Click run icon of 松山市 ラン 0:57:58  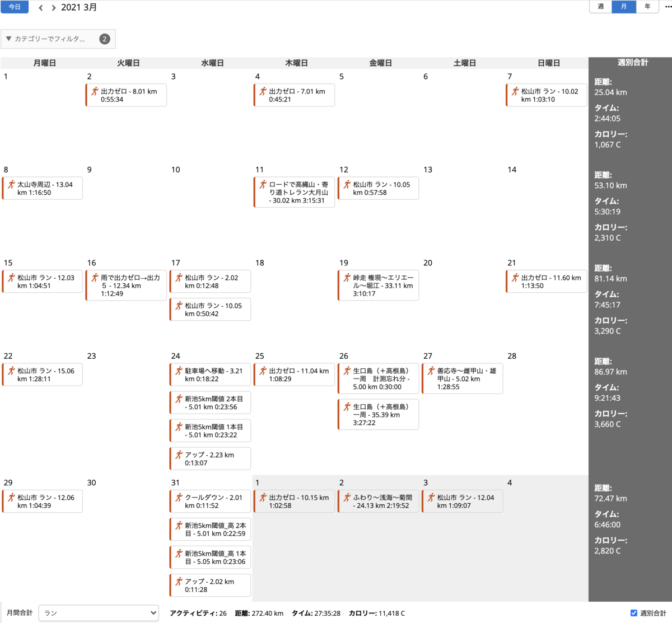point(347,184)
